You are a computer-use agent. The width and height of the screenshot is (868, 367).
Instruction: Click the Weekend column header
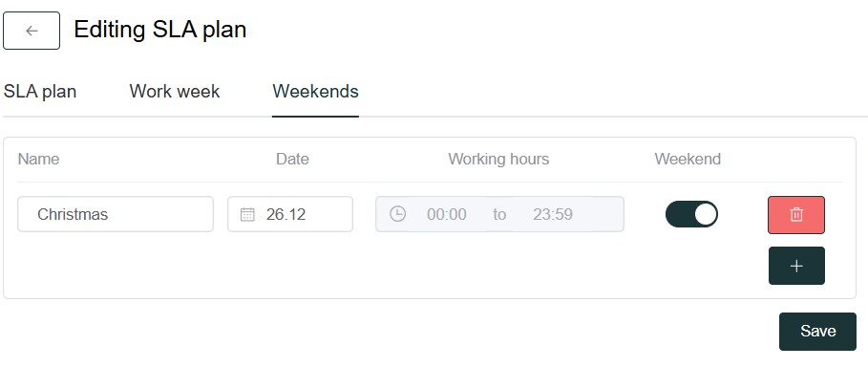[x=688, y=159]
